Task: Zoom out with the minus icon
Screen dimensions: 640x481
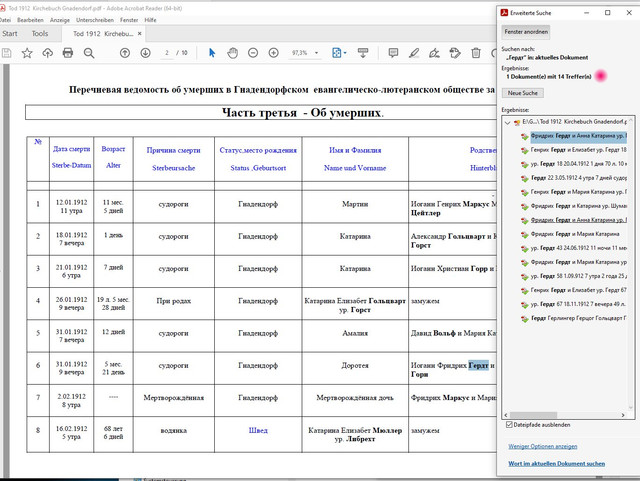Action: [253, 53]
